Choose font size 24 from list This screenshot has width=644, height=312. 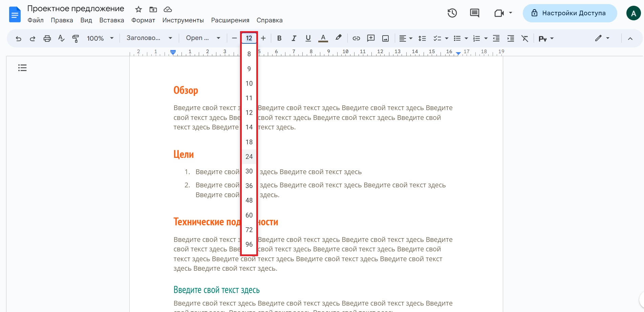(x=249, y=157)
